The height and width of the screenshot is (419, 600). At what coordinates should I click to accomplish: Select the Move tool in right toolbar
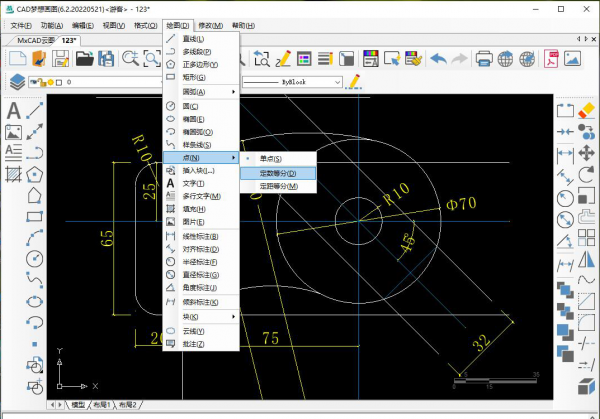pos(586,153)
